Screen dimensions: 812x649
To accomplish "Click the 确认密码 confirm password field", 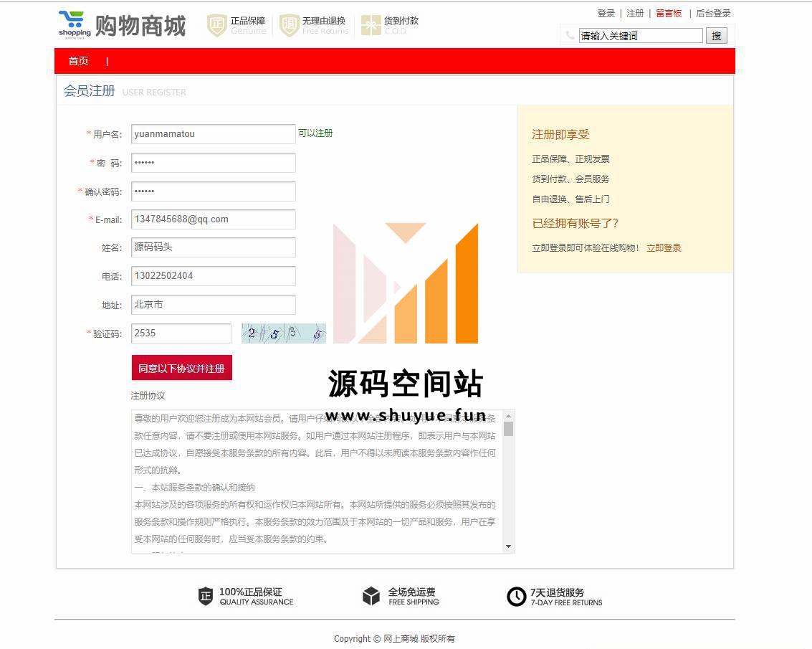I will (214, 191).
